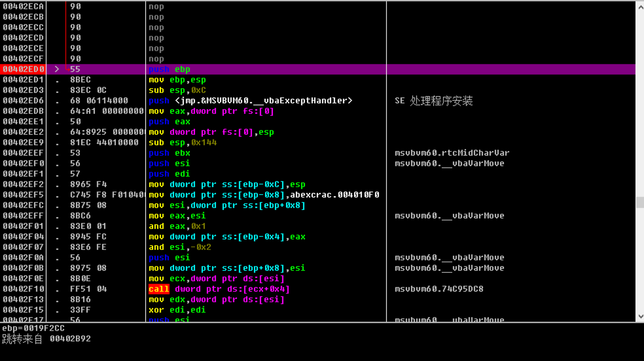The image size is (644, 361).
Task: Select 'mov esi,dword ptr ss:[ebp+0x8]' instruction
Action: (227, 205)
